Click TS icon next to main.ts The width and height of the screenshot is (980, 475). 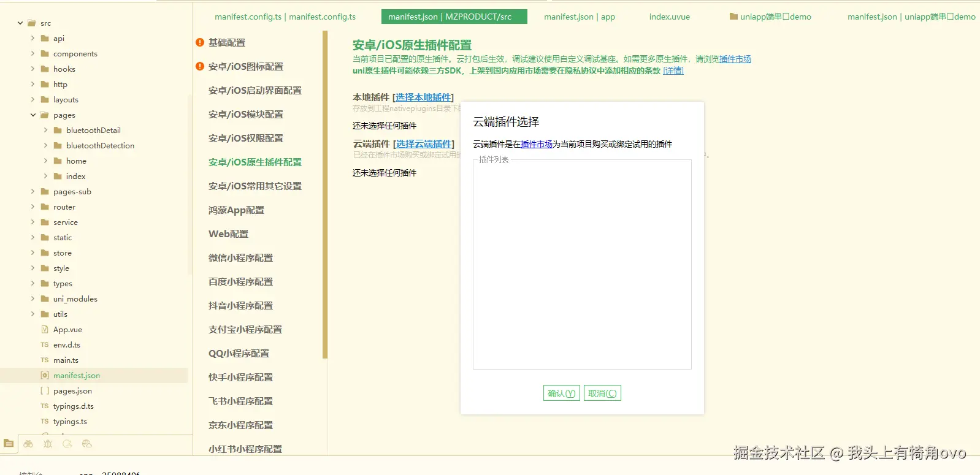click(45, 360)
